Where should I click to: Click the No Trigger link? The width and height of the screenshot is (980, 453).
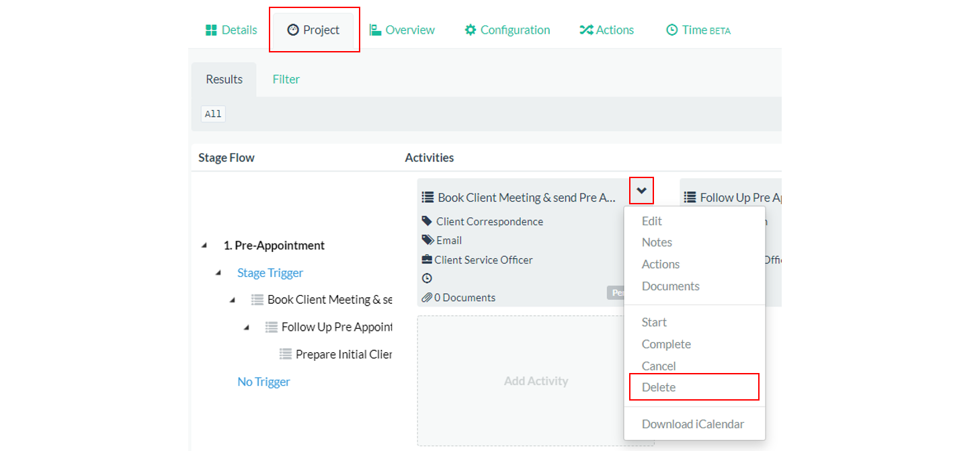point(263,382)
